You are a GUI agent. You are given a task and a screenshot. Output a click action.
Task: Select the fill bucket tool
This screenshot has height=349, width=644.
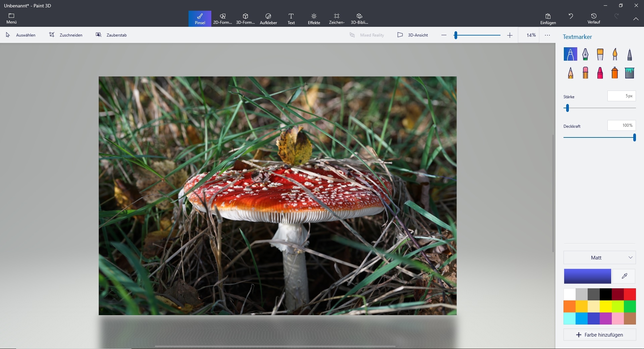(x=630, y=72)
